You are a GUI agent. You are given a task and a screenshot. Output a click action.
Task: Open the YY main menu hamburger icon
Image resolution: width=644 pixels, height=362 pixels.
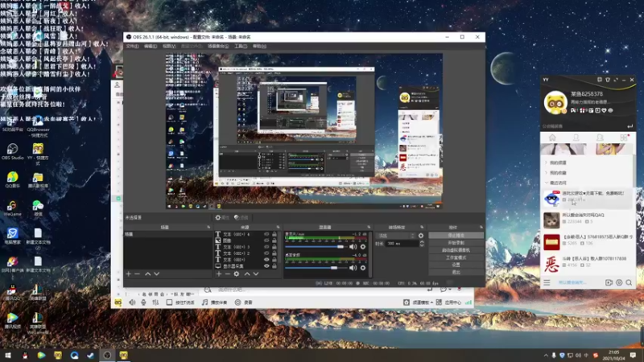point(547,282)
